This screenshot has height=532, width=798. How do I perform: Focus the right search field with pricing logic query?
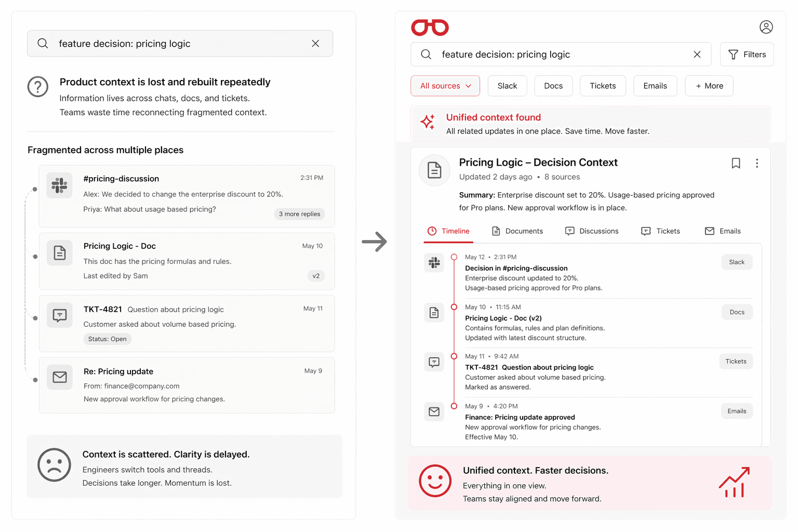(x=561, y=55)
